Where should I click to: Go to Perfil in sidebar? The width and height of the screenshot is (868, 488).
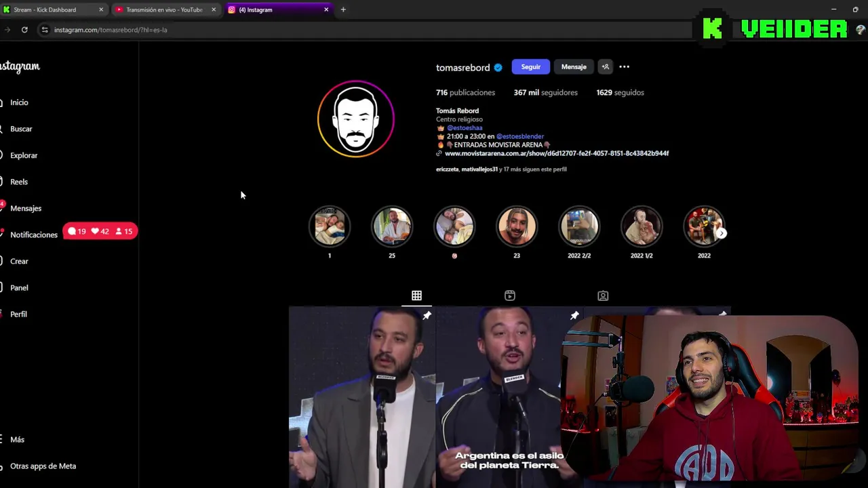18,314
